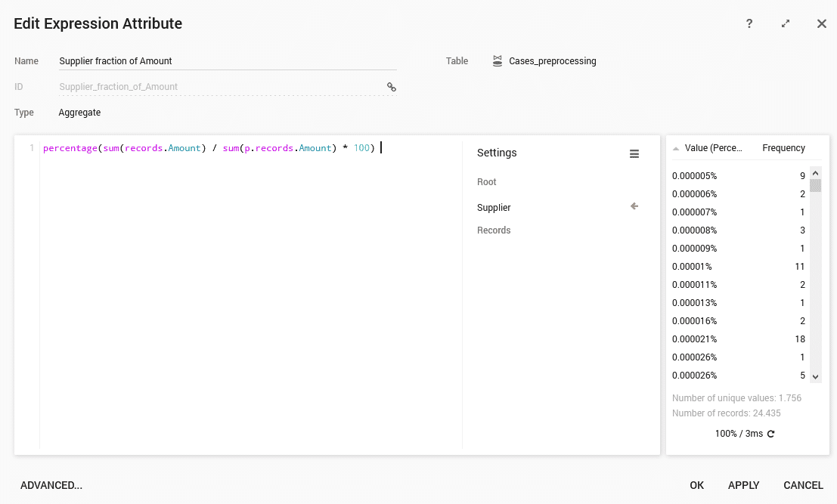The height and width of the screenshot is (504, 837).
Task: Click the arrow icon next to Supplier
Action: pos(634,206)
